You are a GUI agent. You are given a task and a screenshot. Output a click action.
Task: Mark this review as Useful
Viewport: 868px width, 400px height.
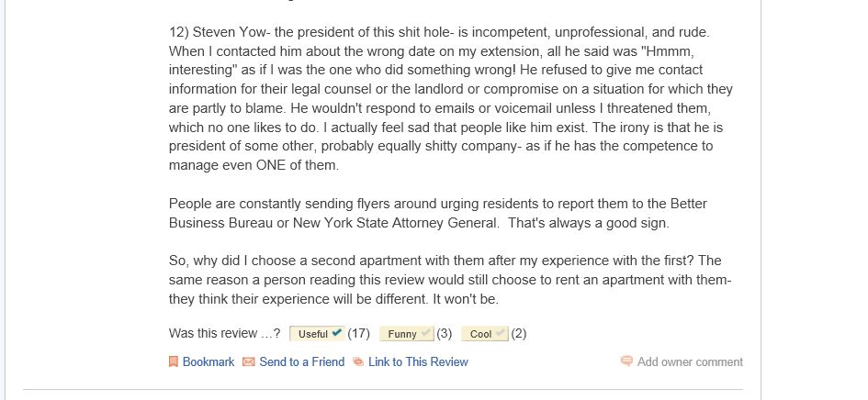coord(313,334)
